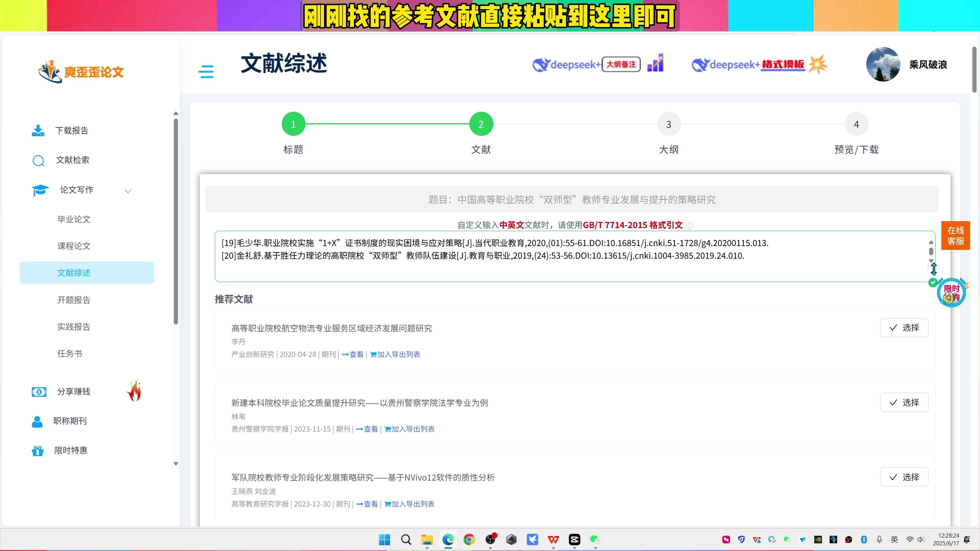Open 职称期刊 in the sidebar

click(70, 421)
